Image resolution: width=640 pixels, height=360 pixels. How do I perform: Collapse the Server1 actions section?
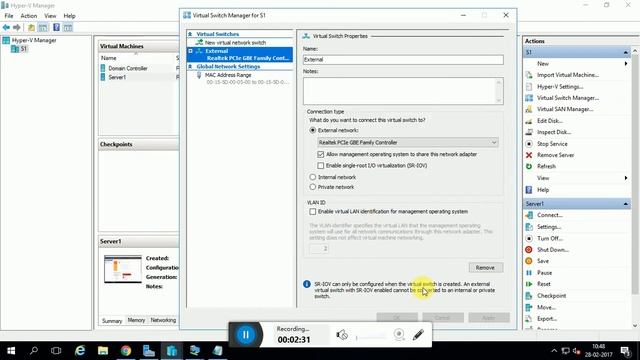coord(626,204)
